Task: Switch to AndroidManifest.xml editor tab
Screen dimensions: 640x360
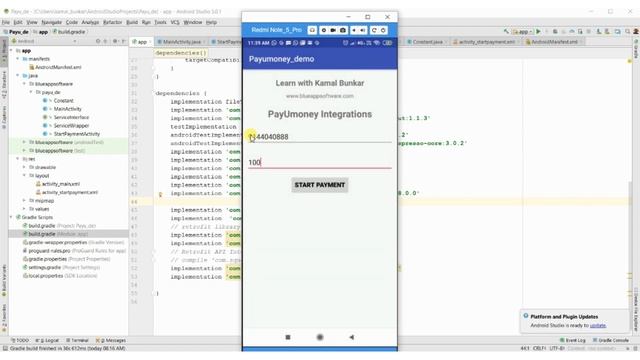Action: pyautogui.click(x=554, y=42)
